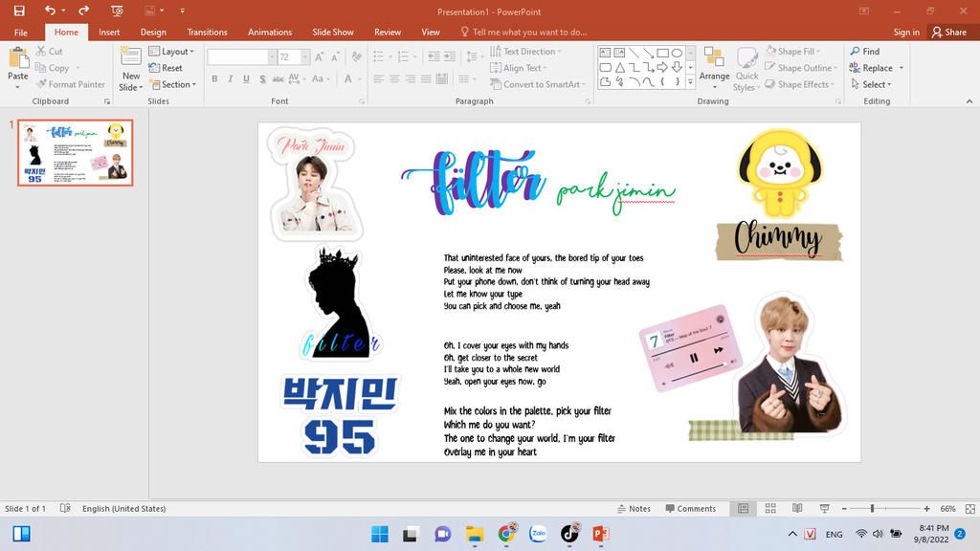
Task: Center the text alignment
Action: tap(394, 78)
